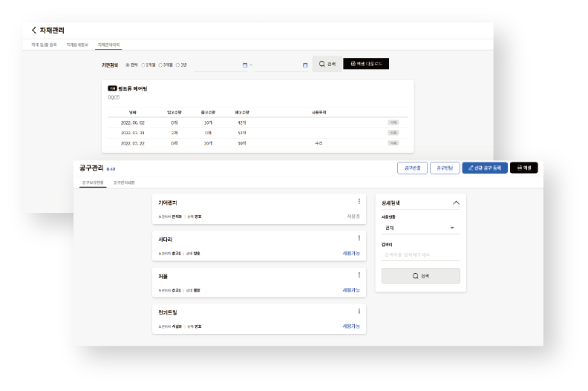Open the three-dot menu for 전기드릴
This screenshot has height=391, width=588.
coord(359,311)
